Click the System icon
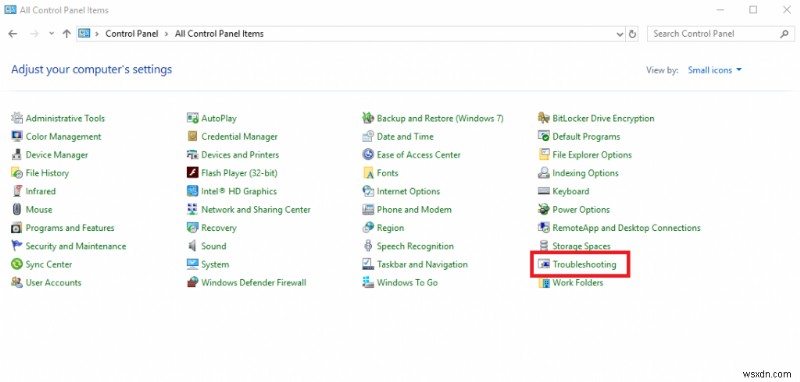This screenshot has width=800, height=382. pyautogui.click(x=192, y=264)
